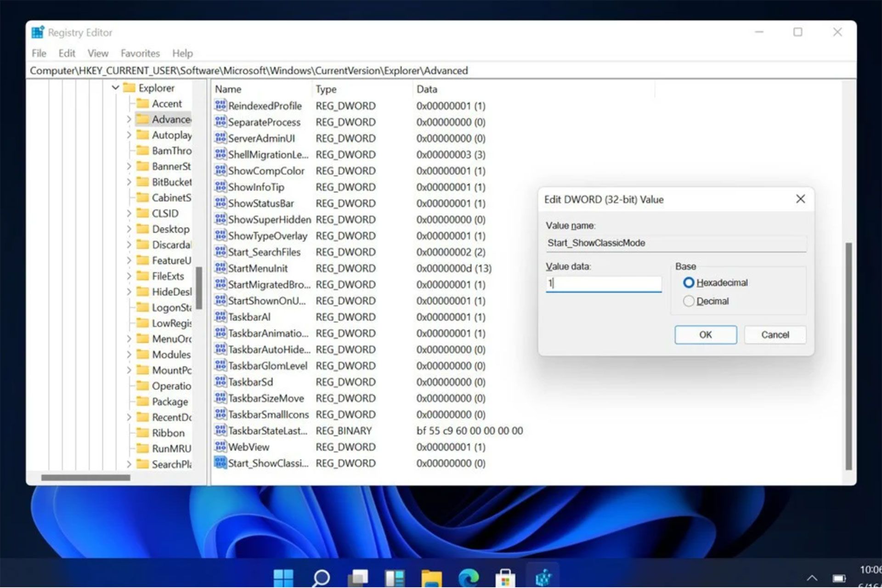Expand the CLSID key
This screenshot has height=588, width=882.
pos(129,213)
